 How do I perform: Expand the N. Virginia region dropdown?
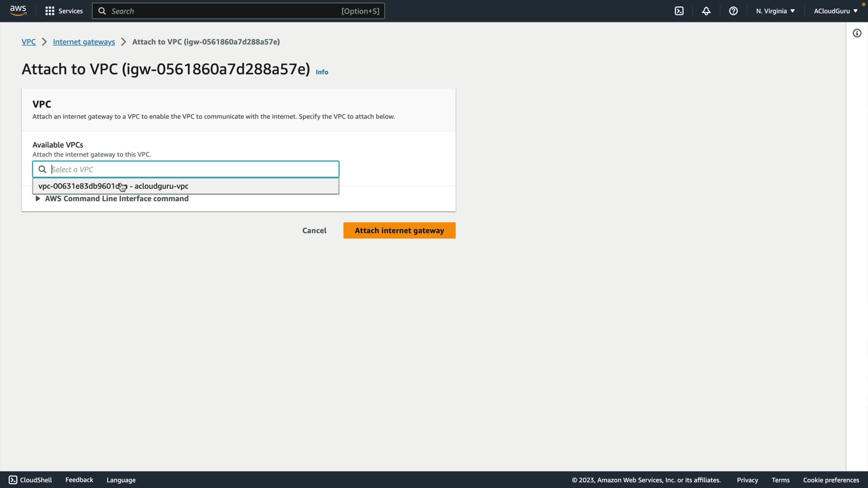(775, 11)
